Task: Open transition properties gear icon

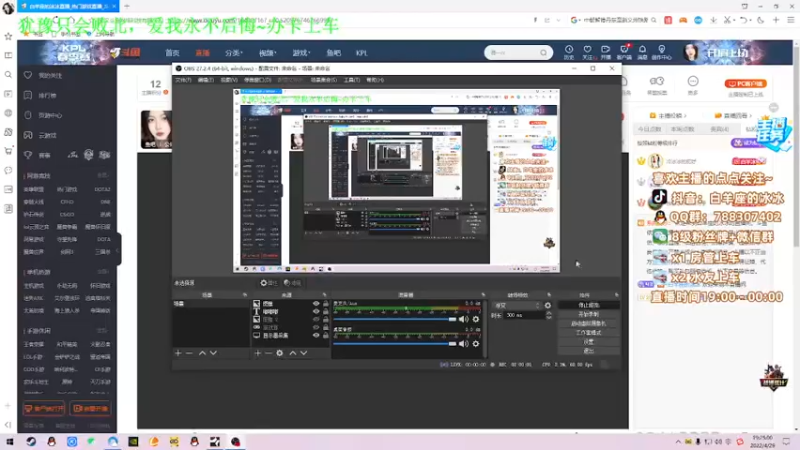Action: (548, 306)
